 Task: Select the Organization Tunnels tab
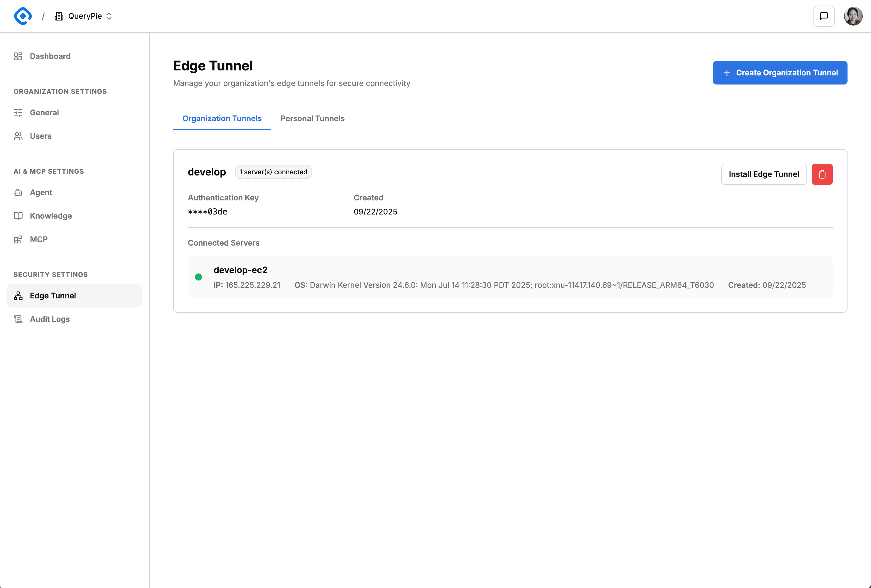pos(222,119)
